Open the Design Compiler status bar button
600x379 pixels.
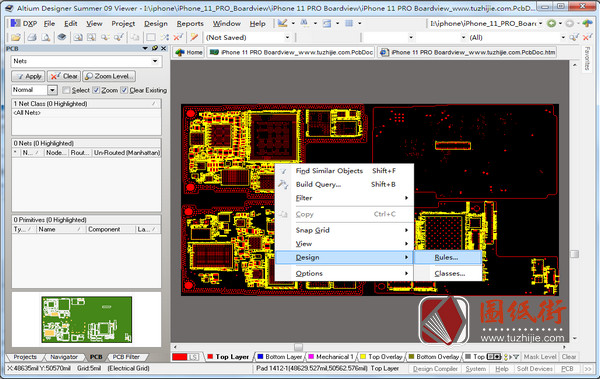[x=435, y=369]
